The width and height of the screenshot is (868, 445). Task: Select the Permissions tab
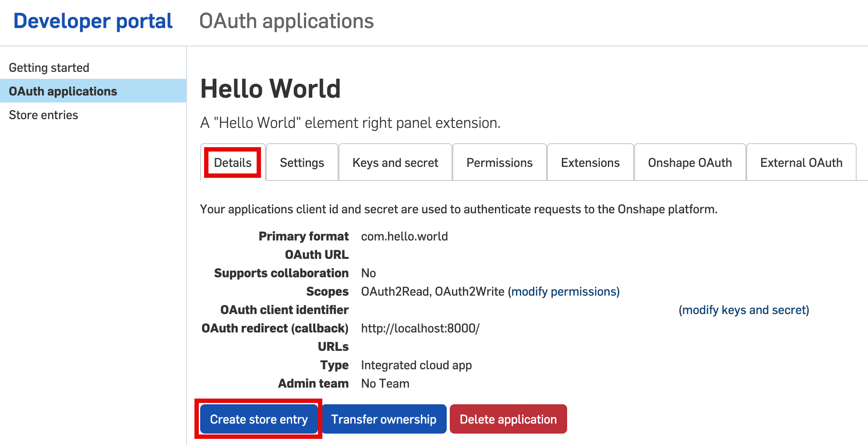point(499,162)
